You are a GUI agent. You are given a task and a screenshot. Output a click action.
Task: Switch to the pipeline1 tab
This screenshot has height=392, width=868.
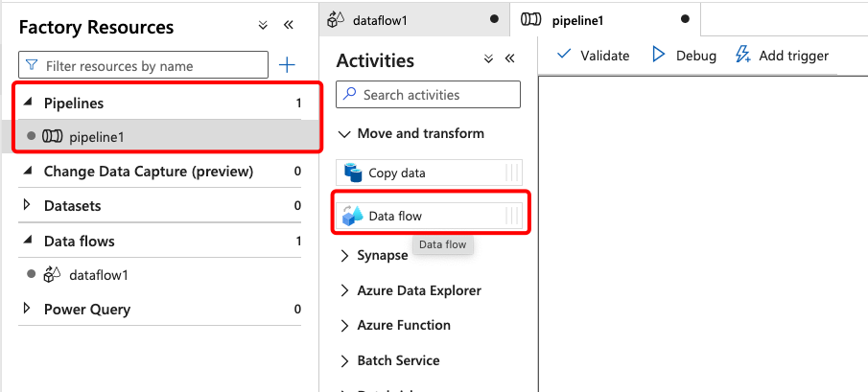coord(605,20)
